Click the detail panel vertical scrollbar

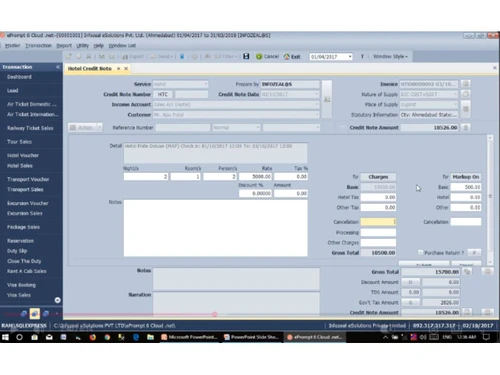pos(490,199)
